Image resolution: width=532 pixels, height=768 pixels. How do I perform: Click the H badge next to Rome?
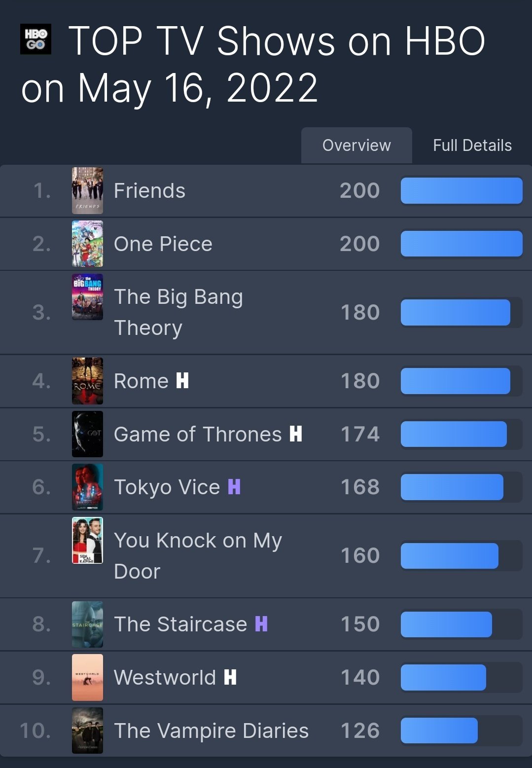tap(182, 381)
